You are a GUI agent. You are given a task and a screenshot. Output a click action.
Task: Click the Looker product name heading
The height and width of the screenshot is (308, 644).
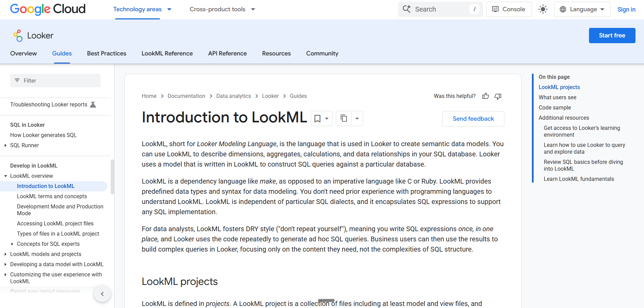click(40, 36)
